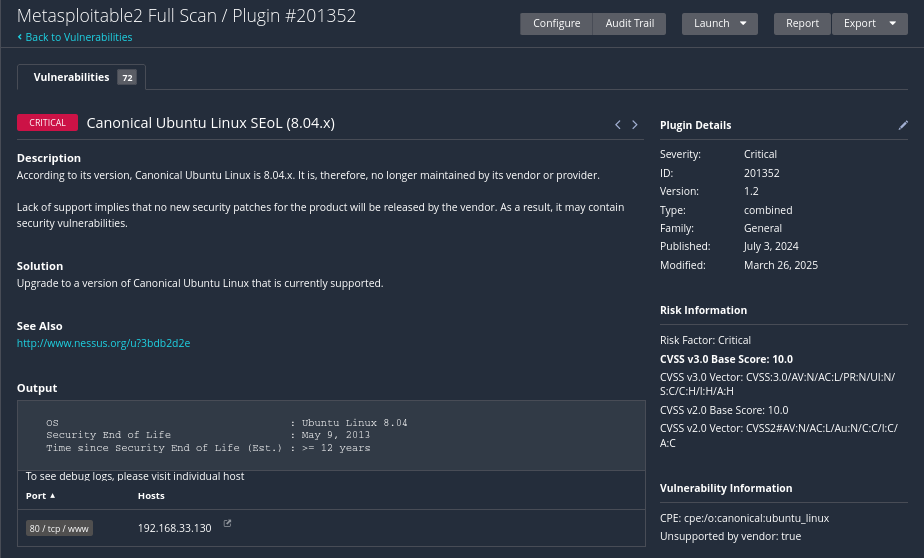Open the Audit Trail
The height and width of the screenshot is (558, 924).
(629, 24)
